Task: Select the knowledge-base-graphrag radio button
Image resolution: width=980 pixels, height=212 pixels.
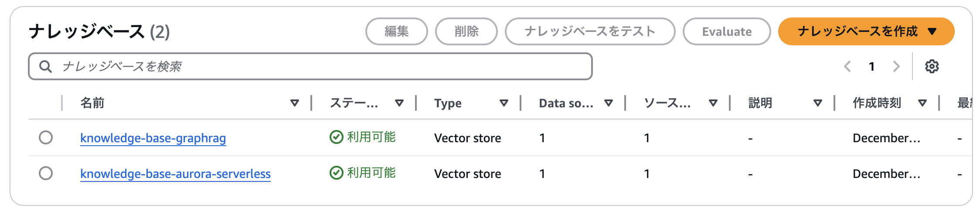Action: point(46,138)
